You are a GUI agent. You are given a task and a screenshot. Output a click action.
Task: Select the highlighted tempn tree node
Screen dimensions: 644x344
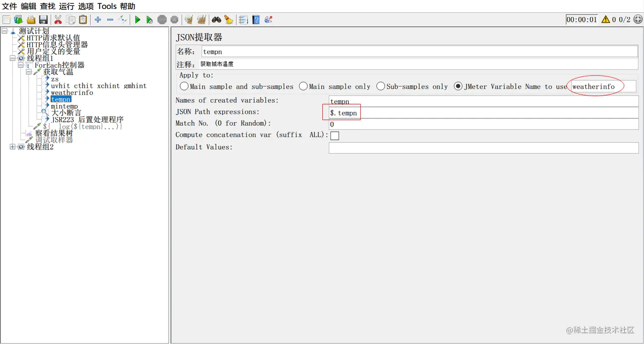(x=61, y=99)
